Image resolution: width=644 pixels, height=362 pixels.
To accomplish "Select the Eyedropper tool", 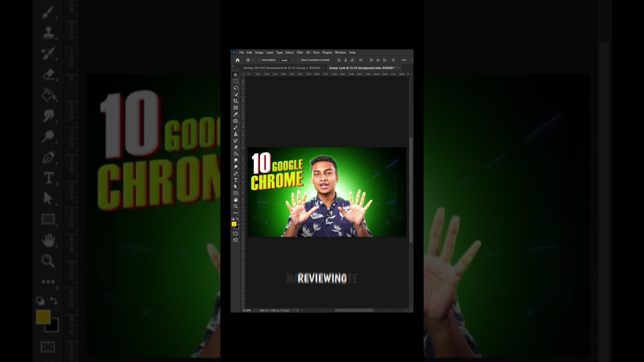I will (235, 114).
